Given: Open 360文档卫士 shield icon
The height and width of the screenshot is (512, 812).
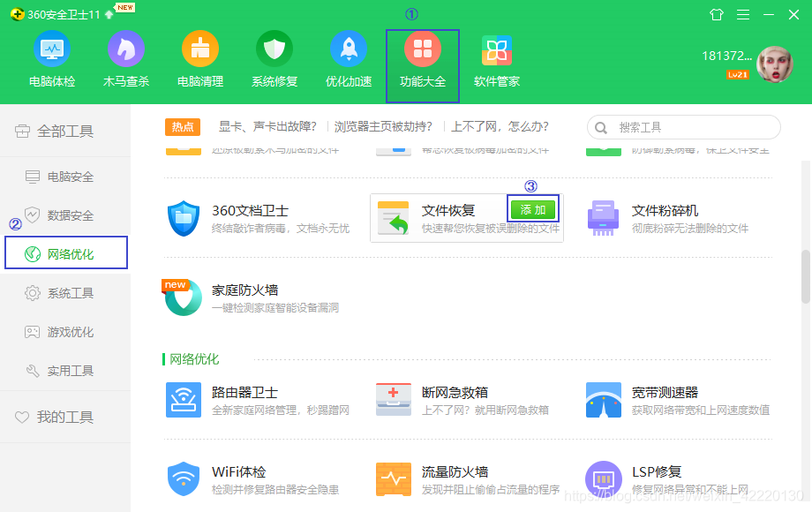Looking at the screenshot, I should point(184,218).
